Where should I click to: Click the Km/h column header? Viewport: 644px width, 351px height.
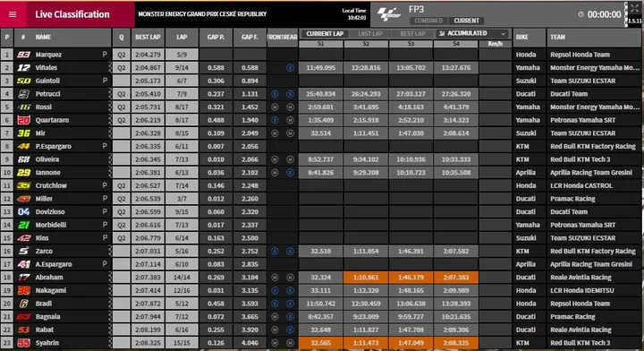point(495,44)
